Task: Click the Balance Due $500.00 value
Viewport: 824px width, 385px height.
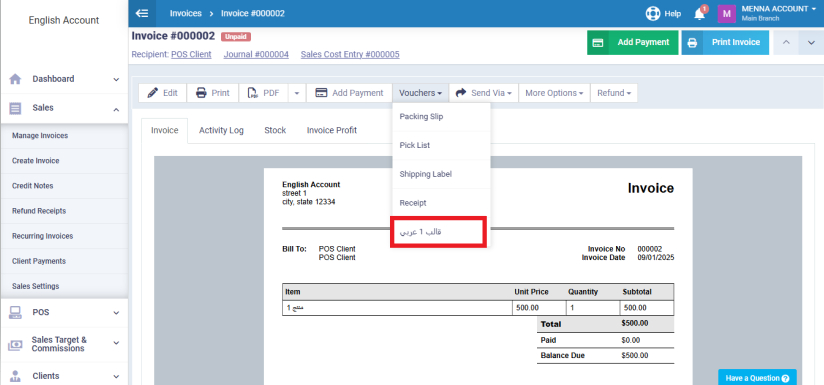Action: click(634, 356)
